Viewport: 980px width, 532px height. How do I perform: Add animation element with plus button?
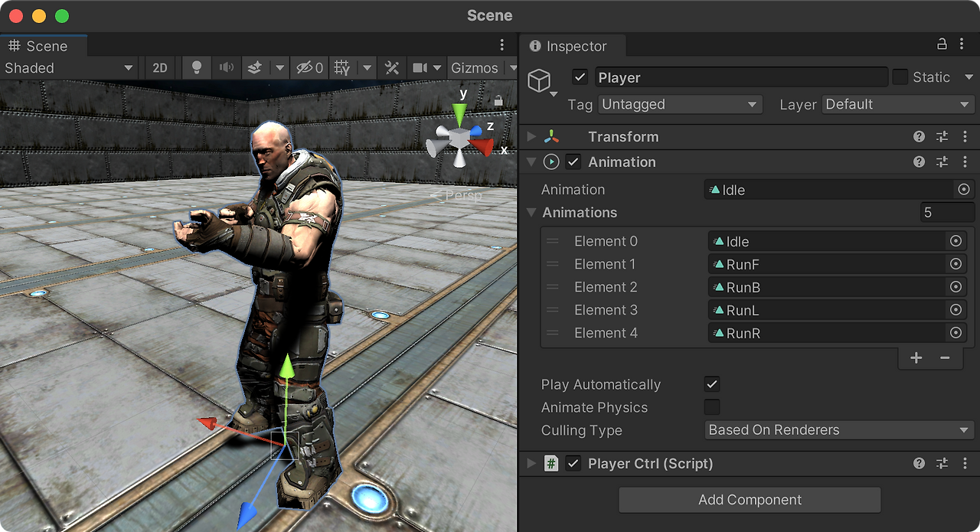point(916,357)
